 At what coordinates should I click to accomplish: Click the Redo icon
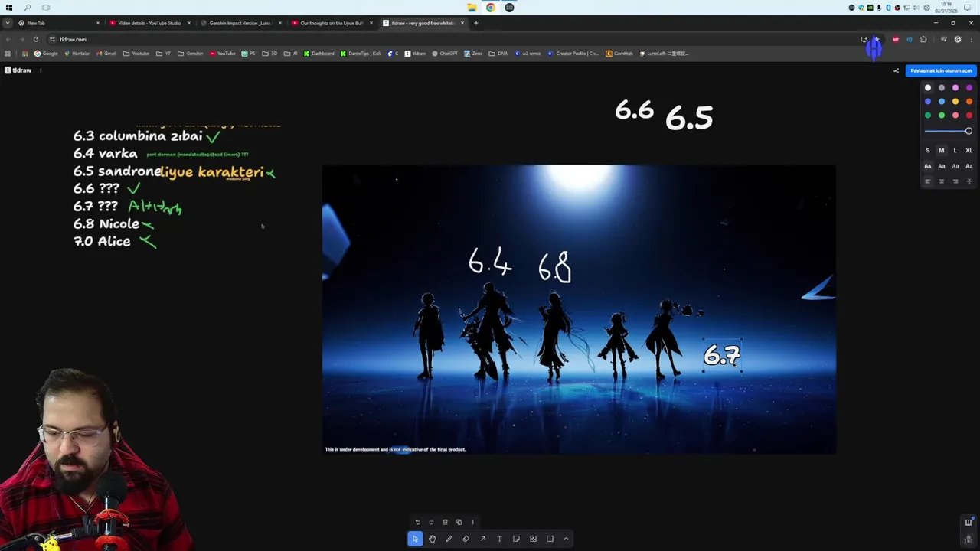click(x=431, y=522)
